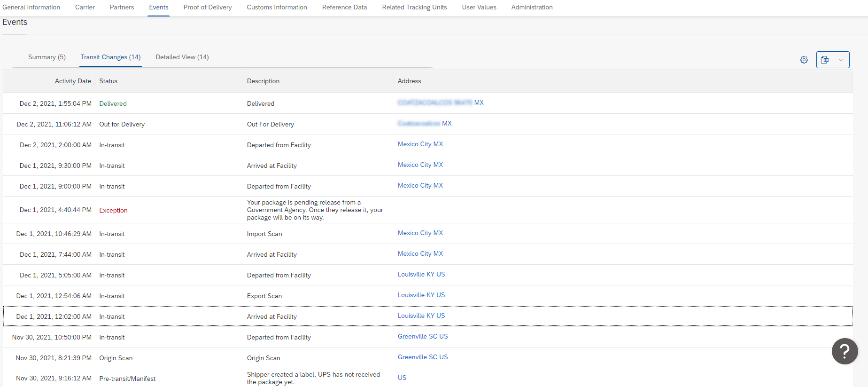The image size is (868, 387).
Task: Select the Exception status row
Action: pos(427,210)
